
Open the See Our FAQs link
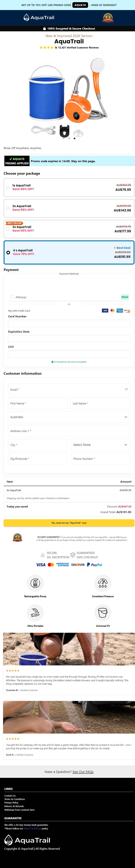tap(83, 771)
